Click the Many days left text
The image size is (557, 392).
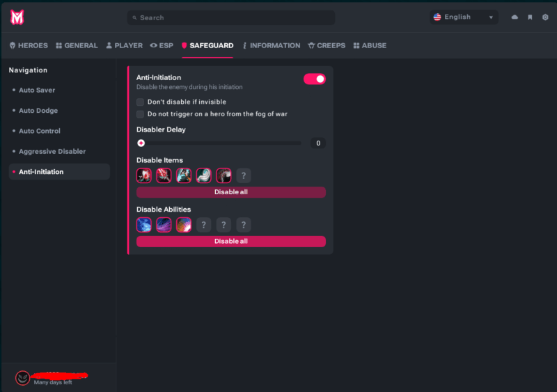(53, 382)
